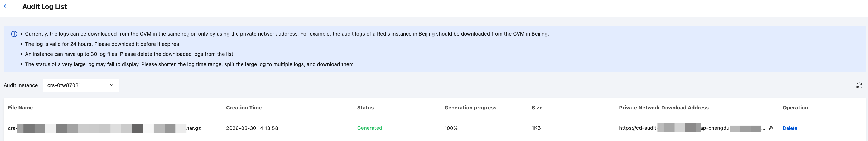
Task: Click the 100% generation progress value
Action: (451, 128)
